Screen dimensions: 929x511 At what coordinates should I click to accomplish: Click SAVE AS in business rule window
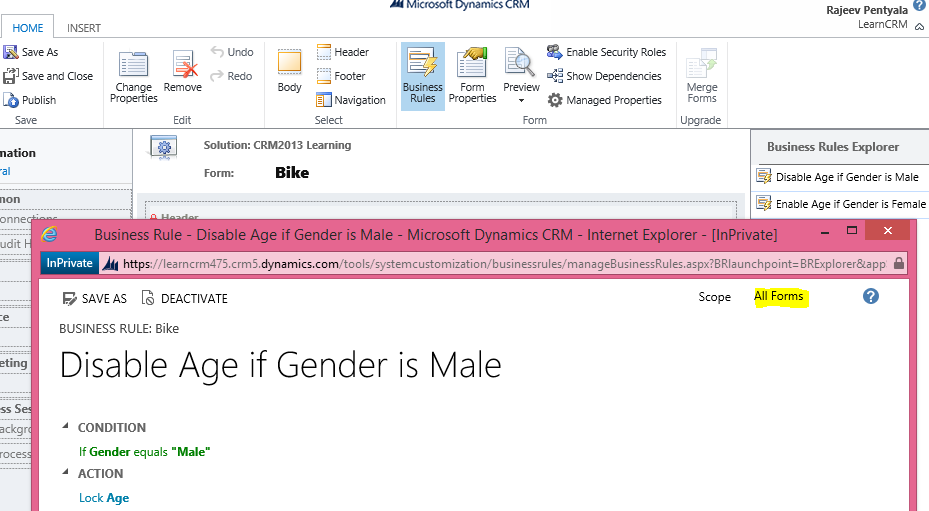coord(95,298)
